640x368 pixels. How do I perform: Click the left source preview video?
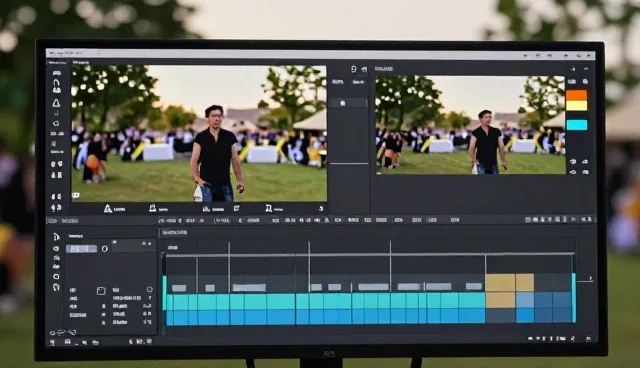(199, 133)
